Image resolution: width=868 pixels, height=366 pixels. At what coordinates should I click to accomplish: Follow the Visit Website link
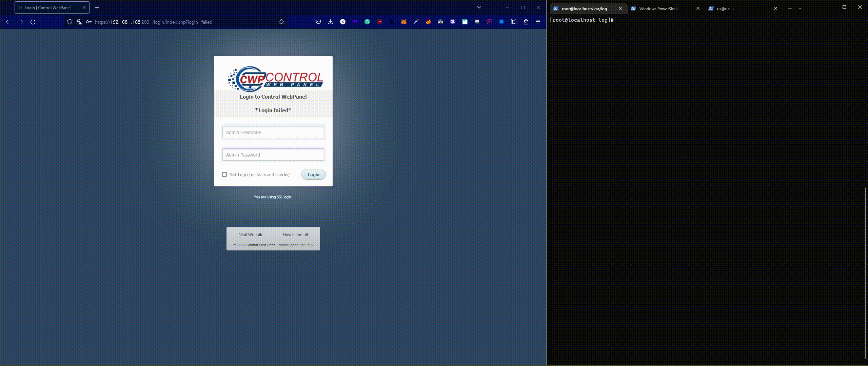pos(251,235)
